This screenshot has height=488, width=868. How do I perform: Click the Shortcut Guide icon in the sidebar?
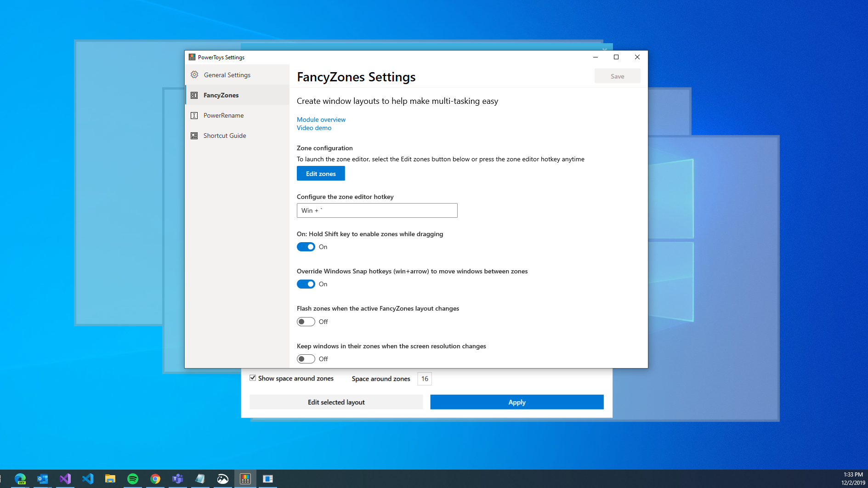[x=194, y=136]
